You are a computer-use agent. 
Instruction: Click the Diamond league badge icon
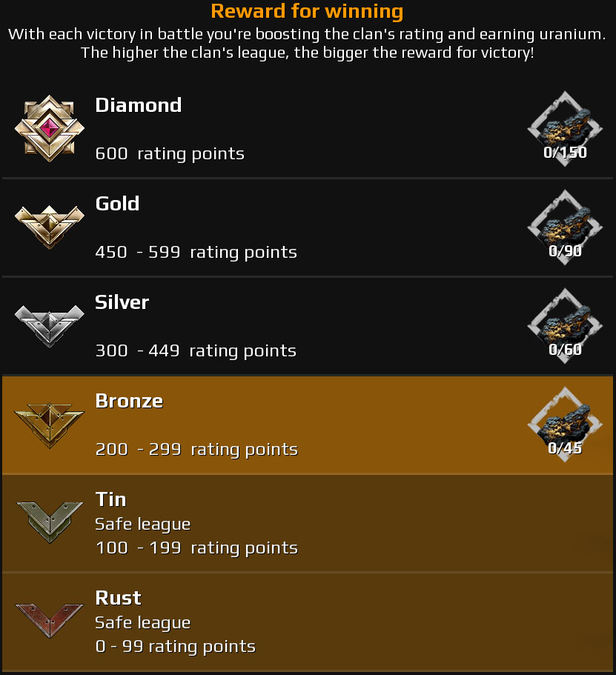pyautogui.click(x=50, y=129)
